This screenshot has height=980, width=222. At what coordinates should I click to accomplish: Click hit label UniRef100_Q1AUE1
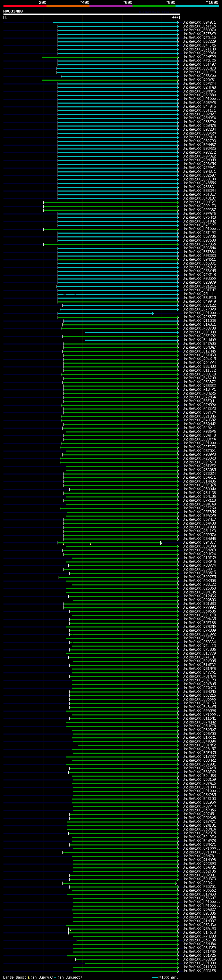click(199, 324)
